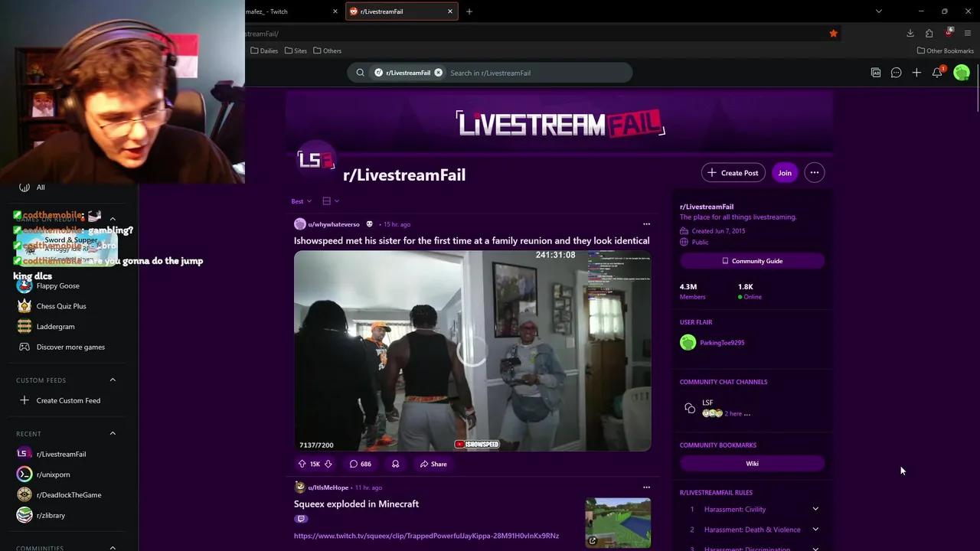Select Discover more games
This screenshot has width=980, height=551.
point(69,347)
